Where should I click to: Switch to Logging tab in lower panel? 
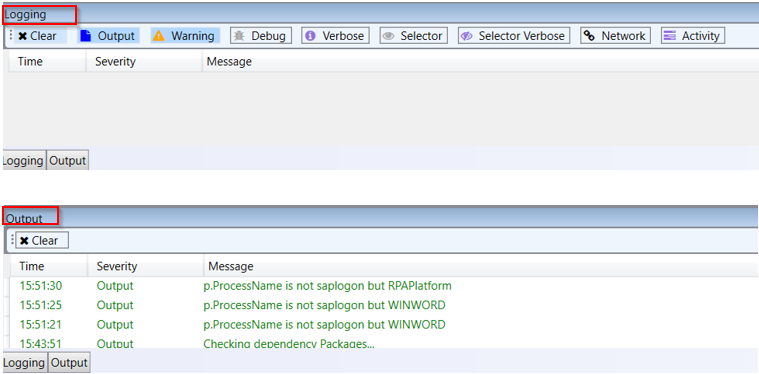click(25, 363)
